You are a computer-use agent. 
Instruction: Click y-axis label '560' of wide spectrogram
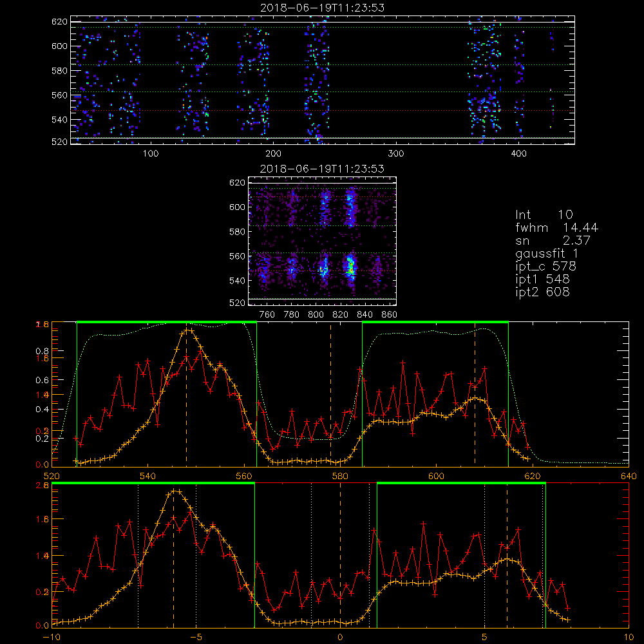(x=59, y=95)
